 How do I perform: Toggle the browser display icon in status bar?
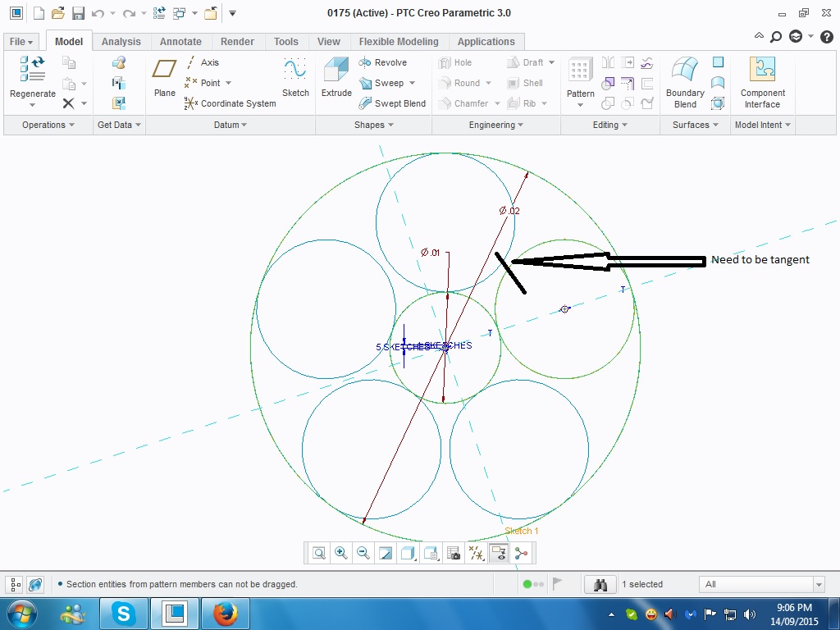coord(35,584)
